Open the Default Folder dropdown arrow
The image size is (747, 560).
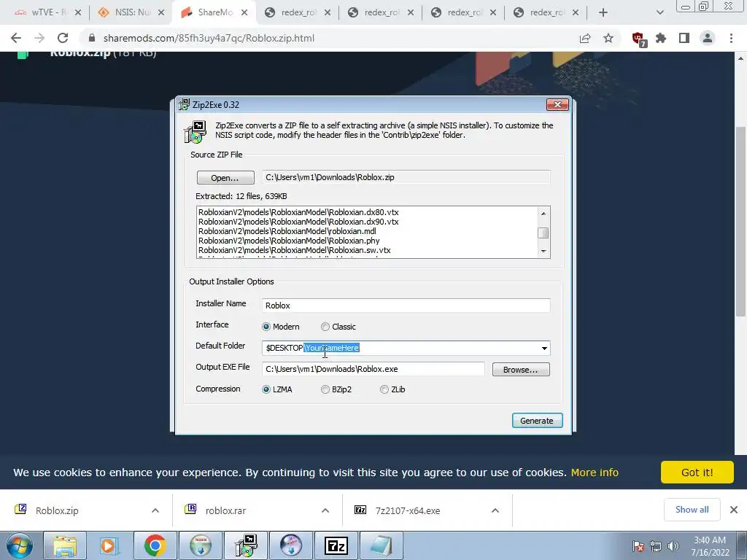[544, 348]
